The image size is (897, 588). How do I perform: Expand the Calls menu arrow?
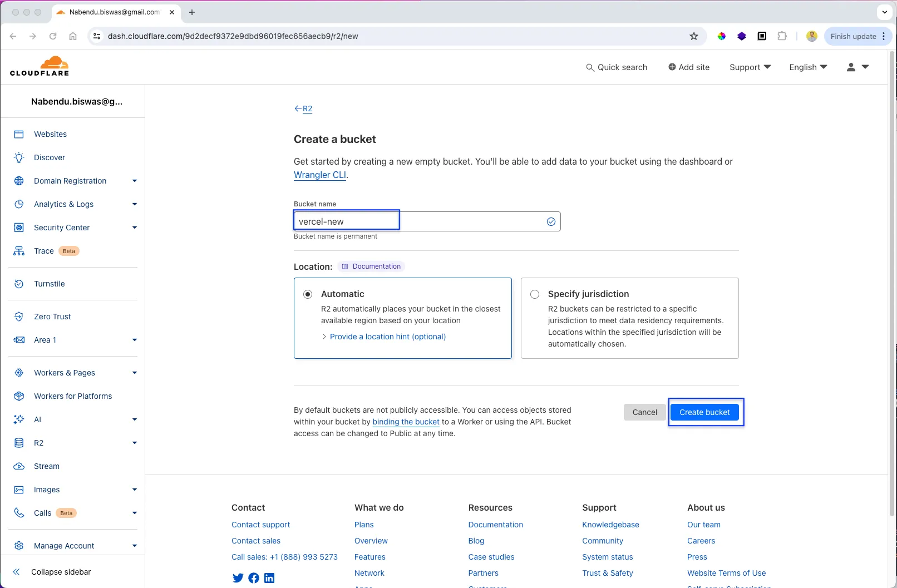point(135,513)
